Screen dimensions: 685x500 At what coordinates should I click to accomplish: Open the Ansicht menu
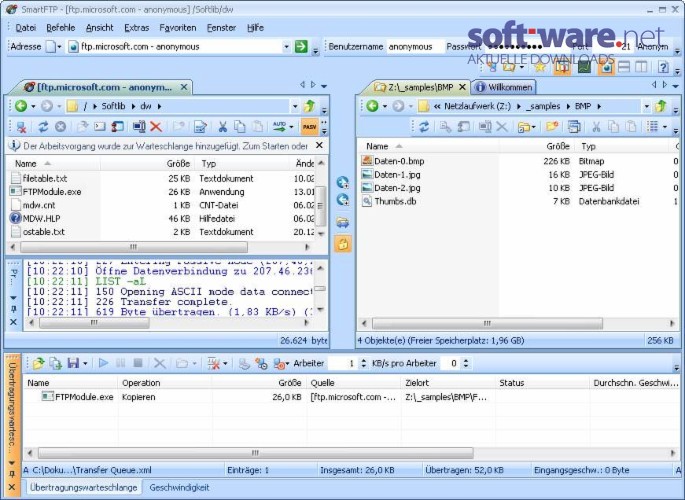[x=100, y=28]
